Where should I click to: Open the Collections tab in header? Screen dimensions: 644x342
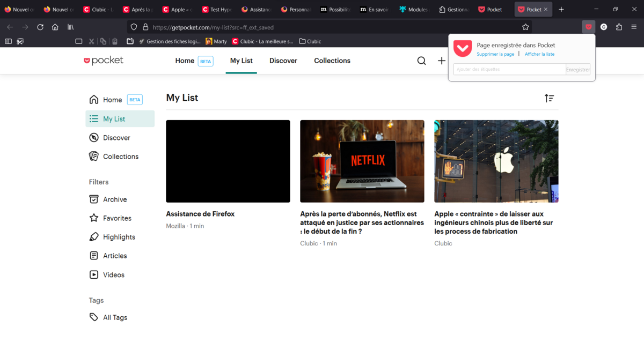point(332,61)
